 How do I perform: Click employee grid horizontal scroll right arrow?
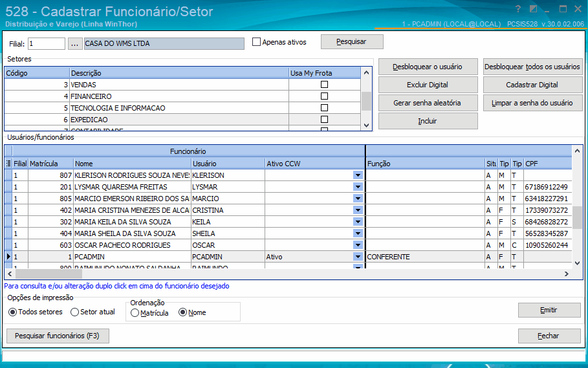(566, 274)
